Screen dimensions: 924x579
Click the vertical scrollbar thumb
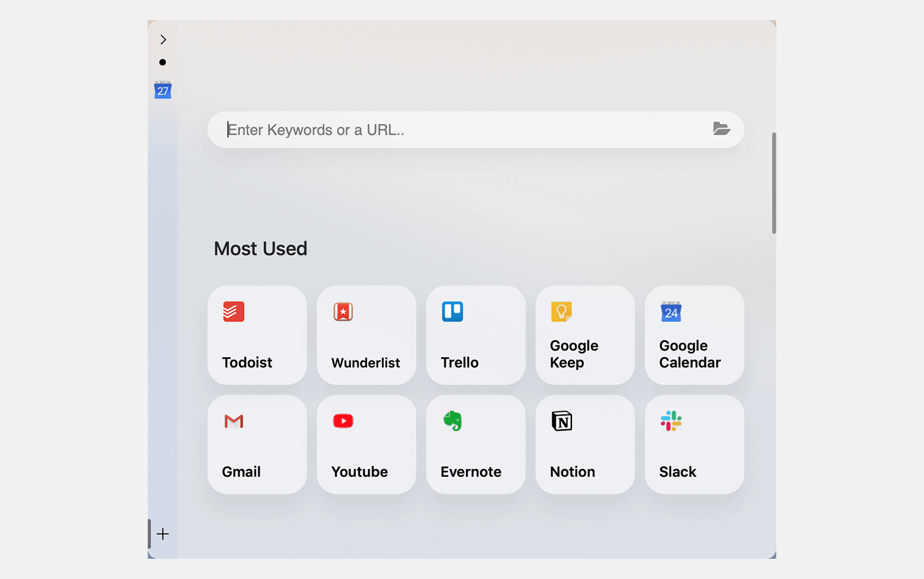(774, 183)
